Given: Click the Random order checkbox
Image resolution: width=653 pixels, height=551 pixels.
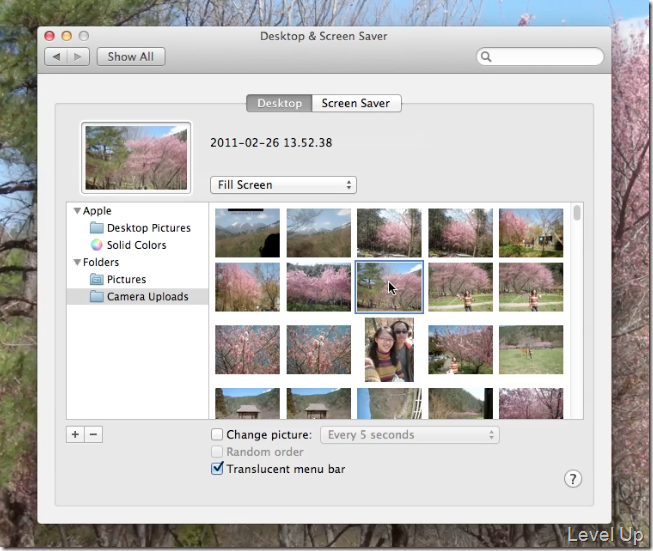Looking at the screenshot, I should [217, 451].
